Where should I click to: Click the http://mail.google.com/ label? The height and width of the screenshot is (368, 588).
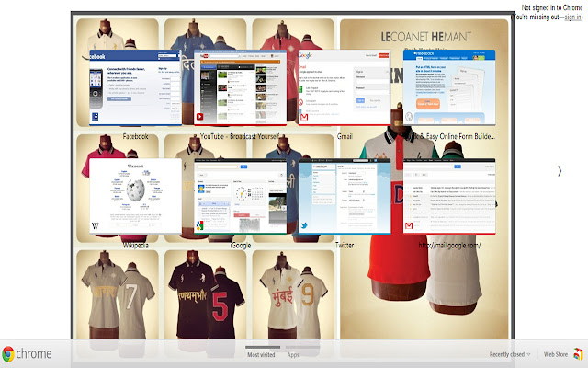449,246
